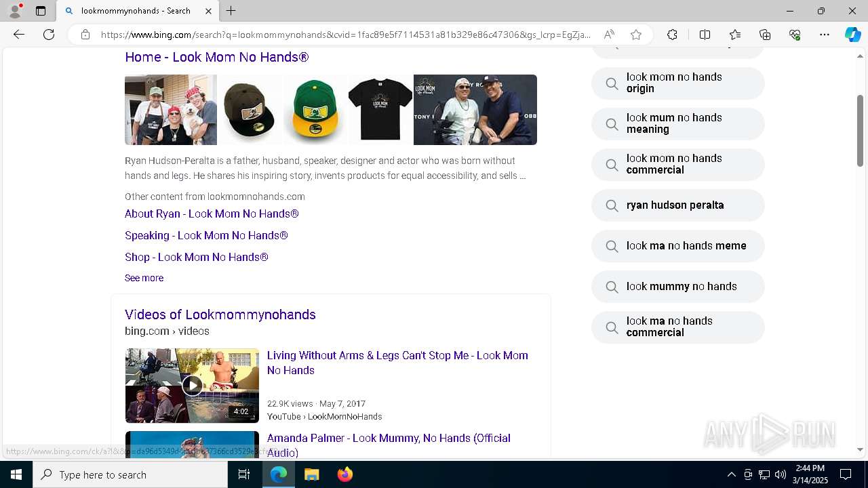Screen dimensions: 868x488
Task: Open a new tab
Action: coord(231,11)
